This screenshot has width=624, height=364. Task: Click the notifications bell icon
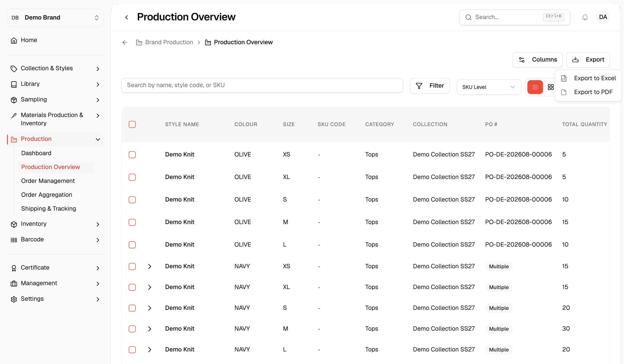click(585, 17)
